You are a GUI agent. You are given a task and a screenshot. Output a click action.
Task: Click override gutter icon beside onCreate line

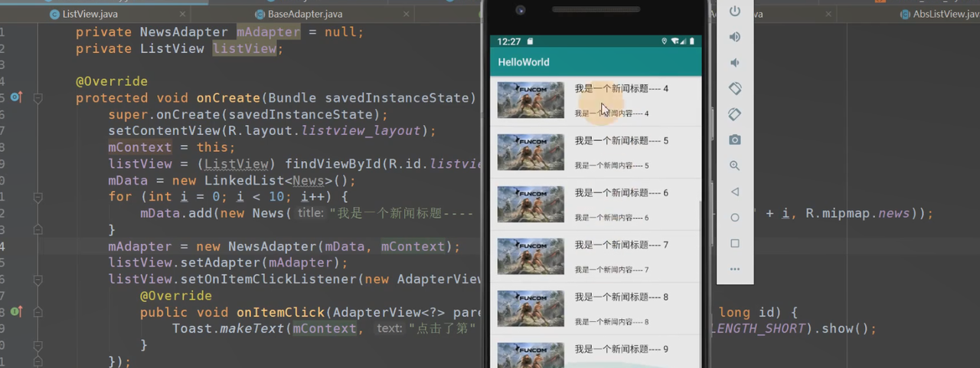(x=16, y=97)
